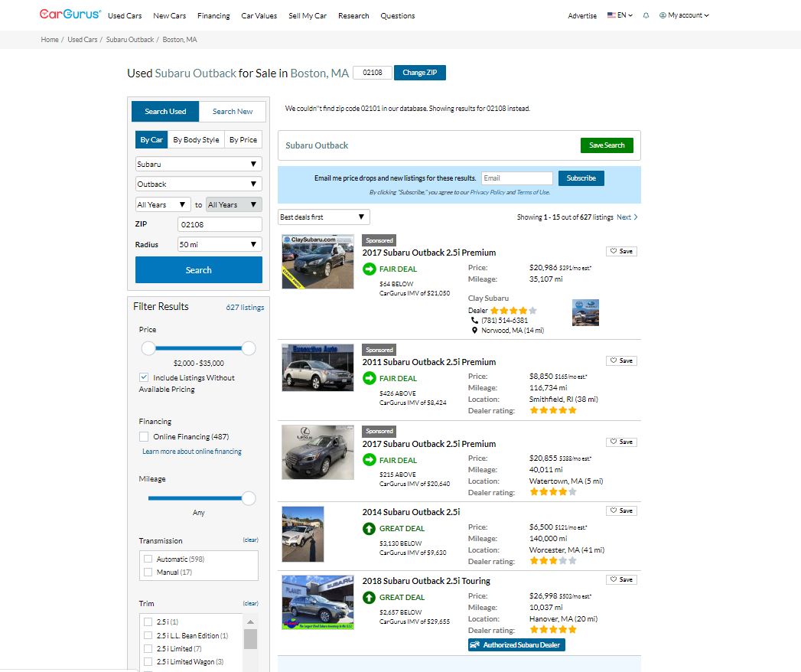Open Learn more about online financing link
The width and height of the screenshot is (801, 672).
coord(192,452)
